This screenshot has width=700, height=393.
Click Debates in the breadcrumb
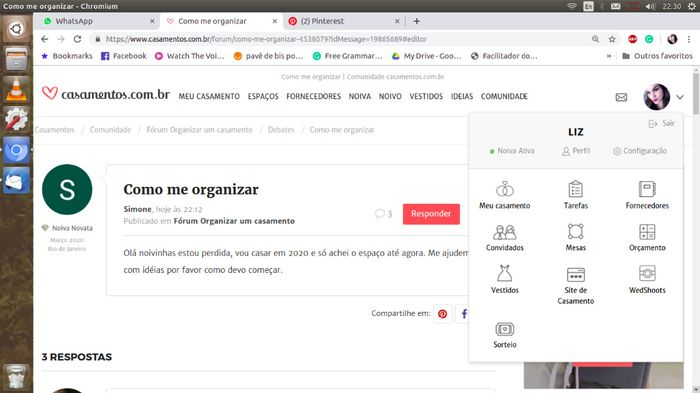click(281, 130)
